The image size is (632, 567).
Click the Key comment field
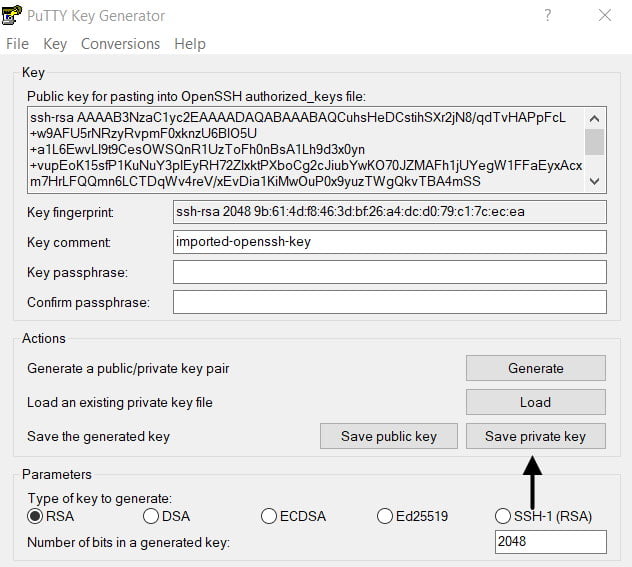[x=390, y=242]
